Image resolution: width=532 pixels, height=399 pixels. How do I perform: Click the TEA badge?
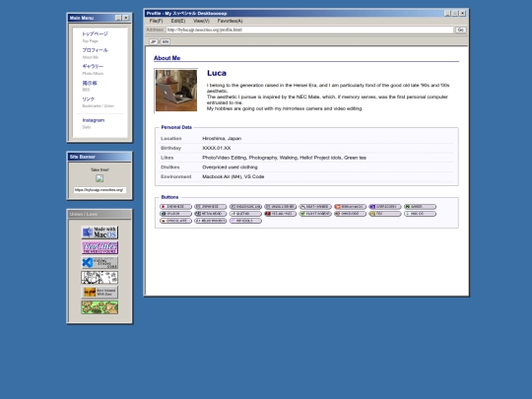385,214
